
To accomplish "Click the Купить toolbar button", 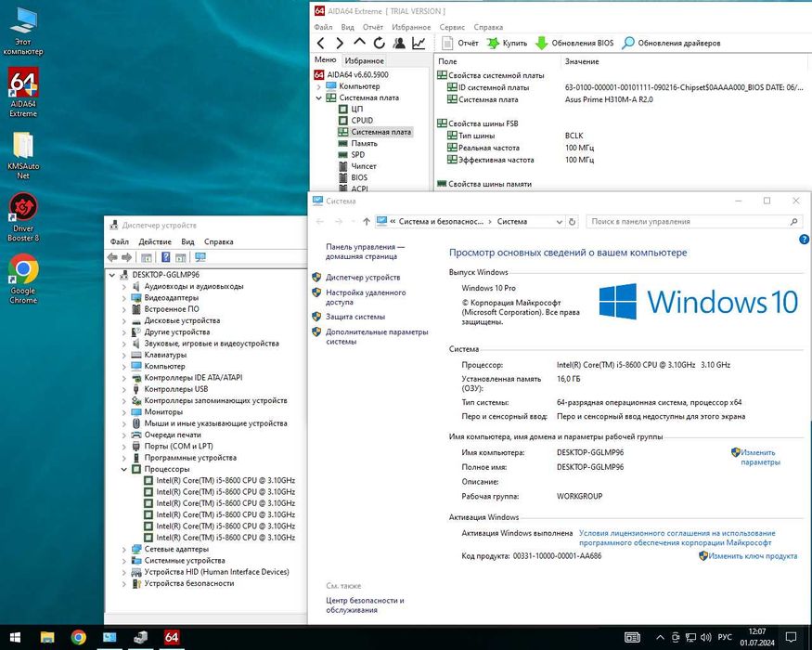I will pos(507,43).
